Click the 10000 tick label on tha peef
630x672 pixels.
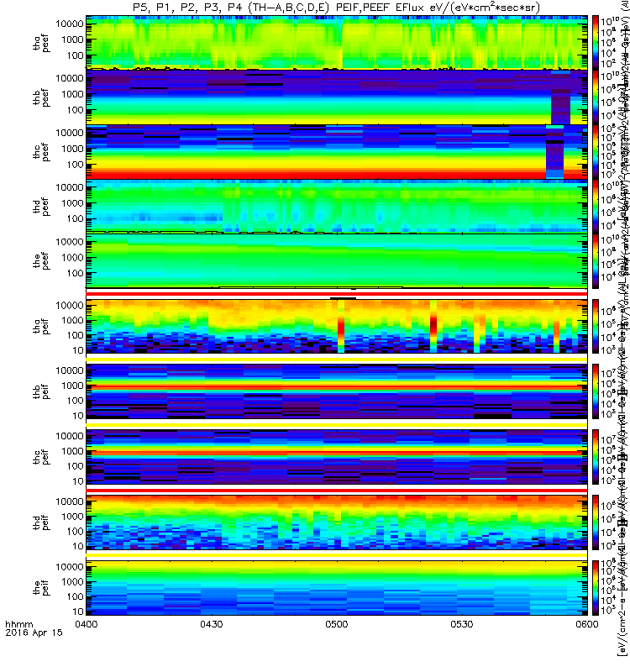pos(70,24)
